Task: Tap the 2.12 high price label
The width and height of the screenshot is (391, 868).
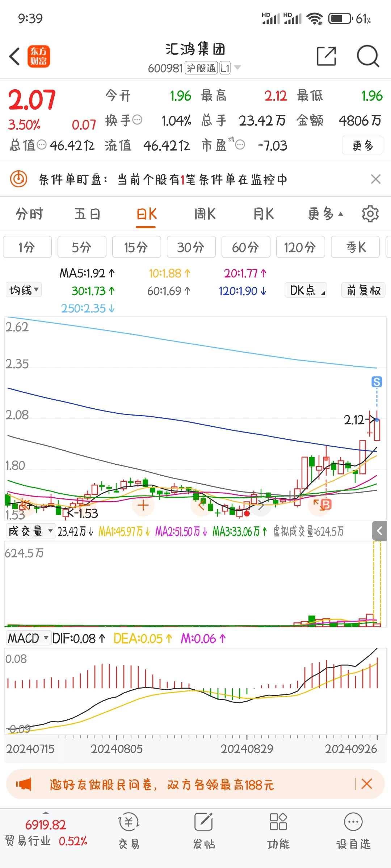Action: click(354, 420)
